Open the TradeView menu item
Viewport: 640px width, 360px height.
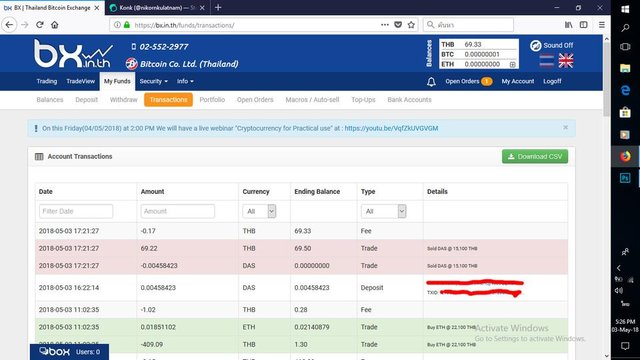(x=80, y=81)
